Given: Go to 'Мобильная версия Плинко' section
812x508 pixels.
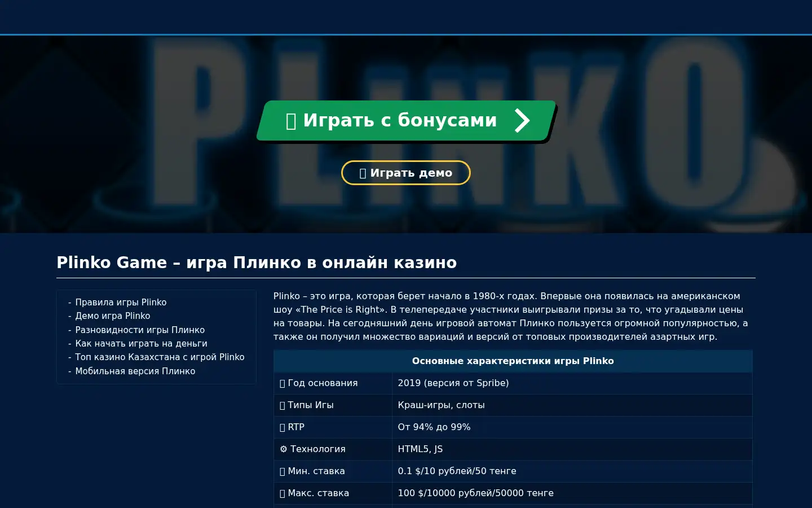Looking at the screenshot, I should point(135,371).
